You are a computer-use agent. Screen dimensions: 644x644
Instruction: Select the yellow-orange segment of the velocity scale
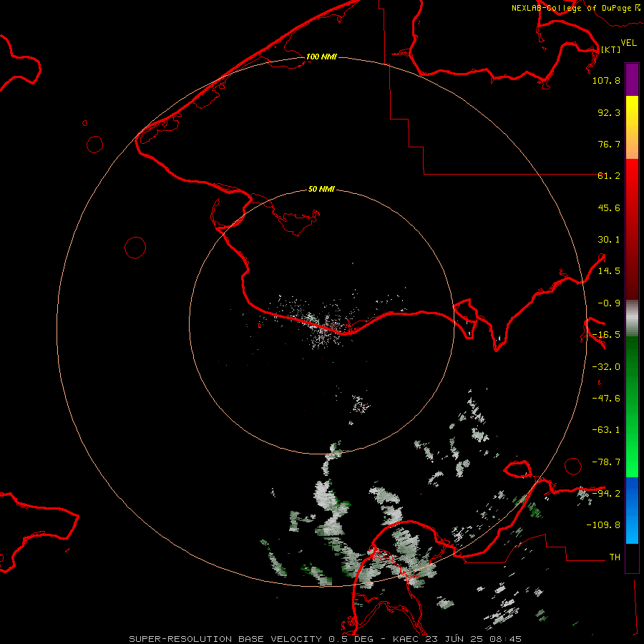click(632, 127)
